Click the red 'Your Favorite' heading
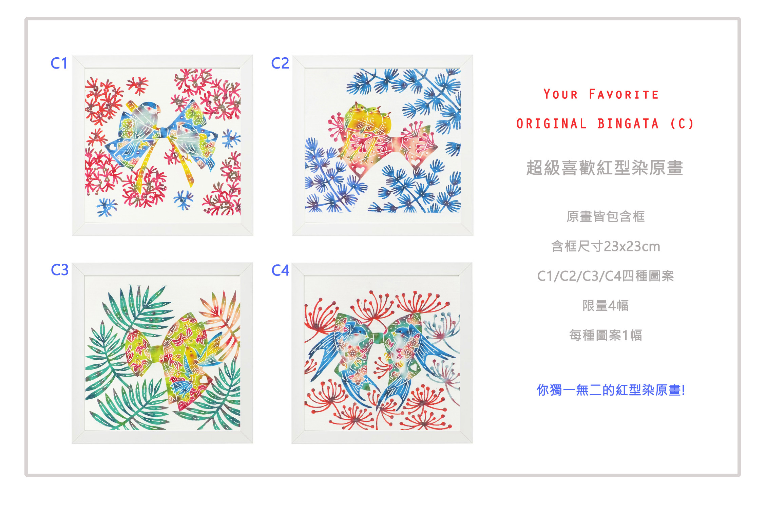 [601, 94]
